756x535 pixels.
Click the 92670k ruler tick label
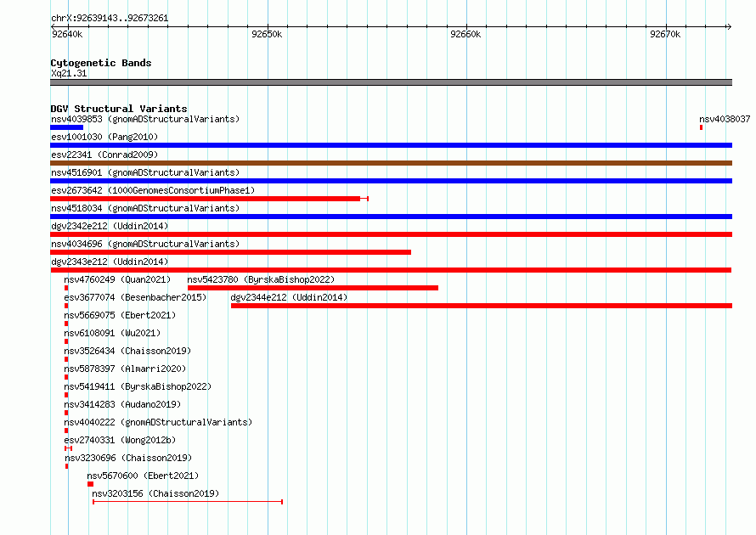tap(665, 34)
